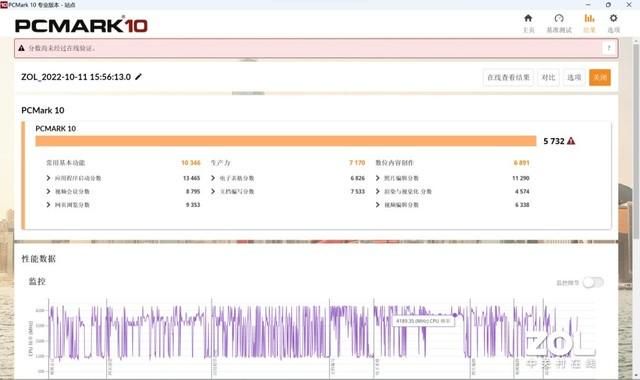Open the Benchmarks gauge icon

559,18
